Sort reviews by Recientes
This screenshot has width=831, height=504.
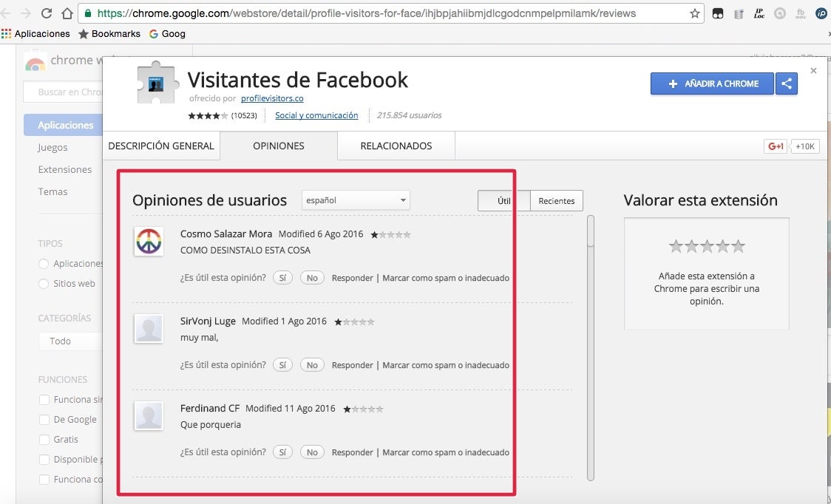[x=557, y=201]
